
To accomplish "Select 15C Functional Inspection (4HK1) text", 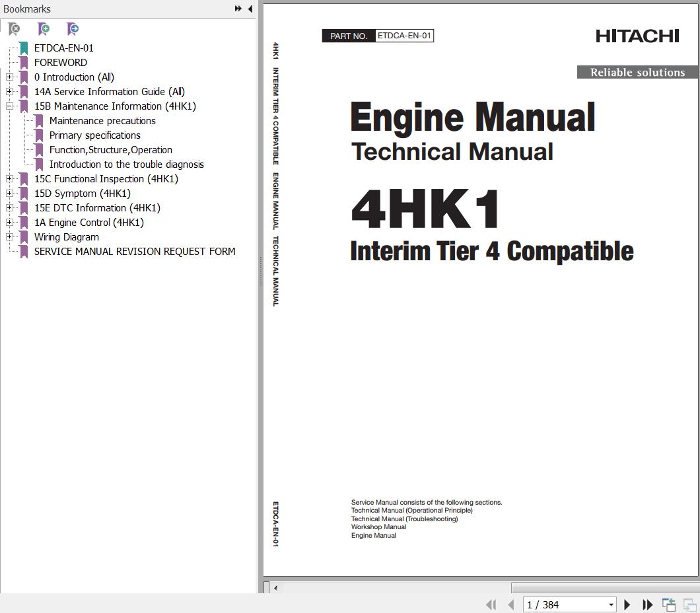I will pyautogui.click(x=106, y=178).
